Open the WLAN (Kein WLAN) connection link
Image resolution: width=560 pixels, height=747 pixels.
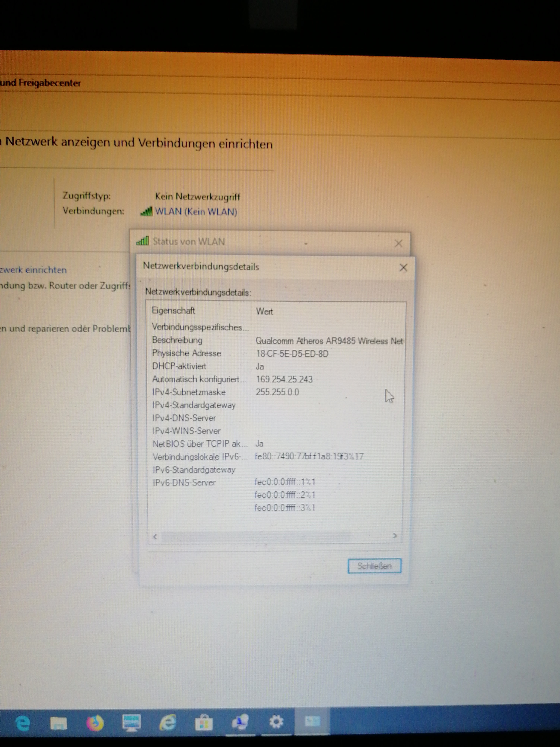pos(196,212)
